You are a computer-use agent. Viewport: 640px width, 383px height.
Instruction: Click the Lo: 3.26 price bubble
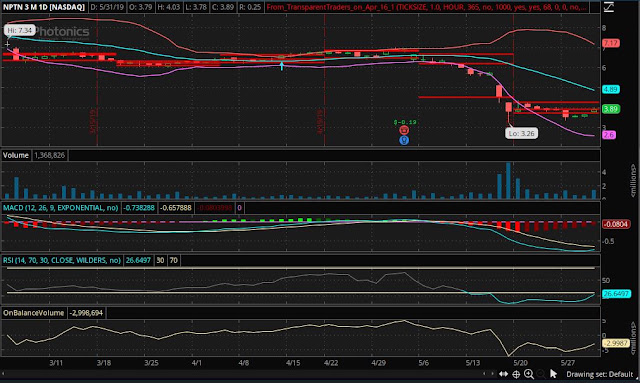521,134
